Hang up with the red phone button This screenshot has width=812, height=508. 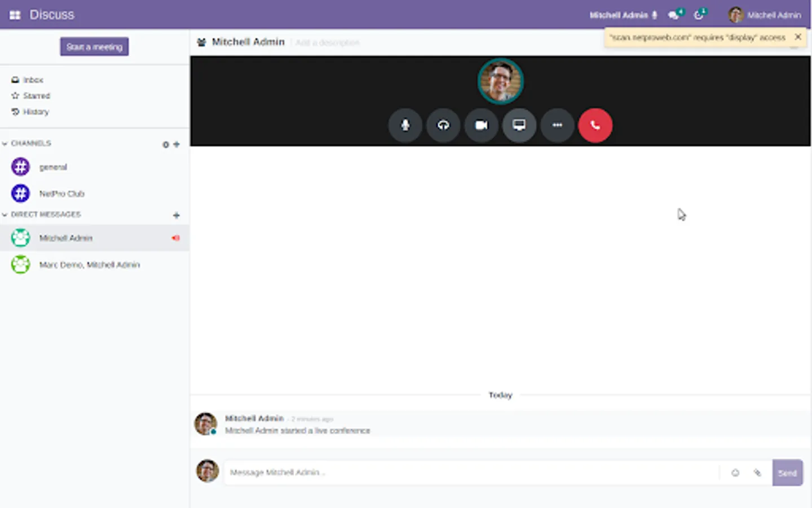[x=595, y=125]
